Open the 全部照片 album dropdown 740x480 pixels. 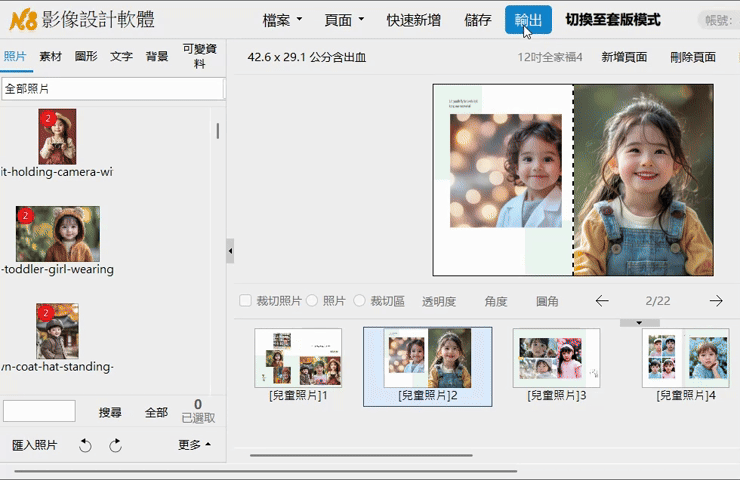[112, 89]
